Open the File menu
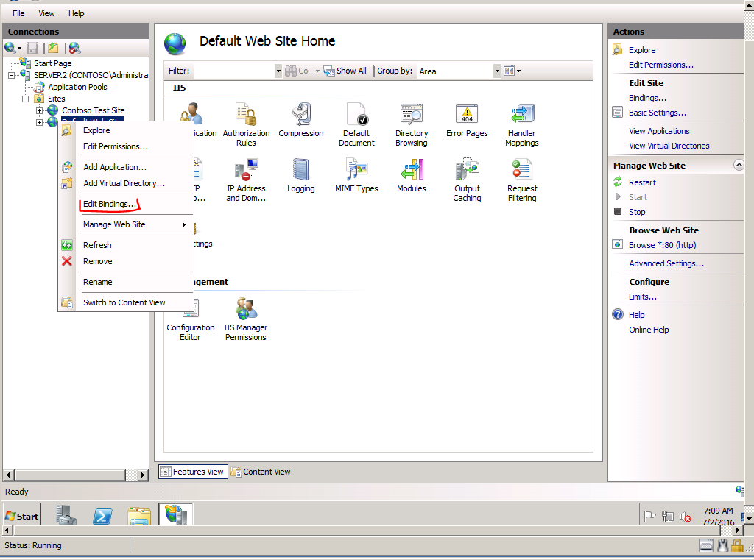754x560 pixels. (x=18, y=13)
